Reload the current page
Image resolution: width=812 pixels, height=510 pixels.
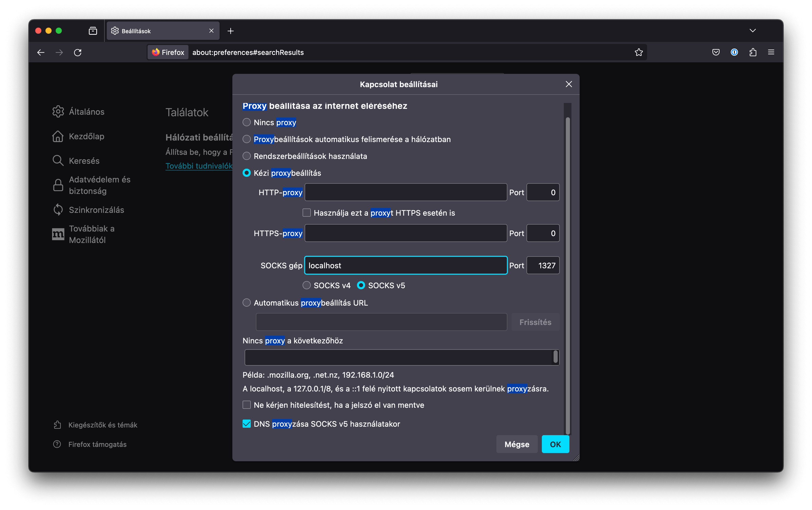point(78,52)
